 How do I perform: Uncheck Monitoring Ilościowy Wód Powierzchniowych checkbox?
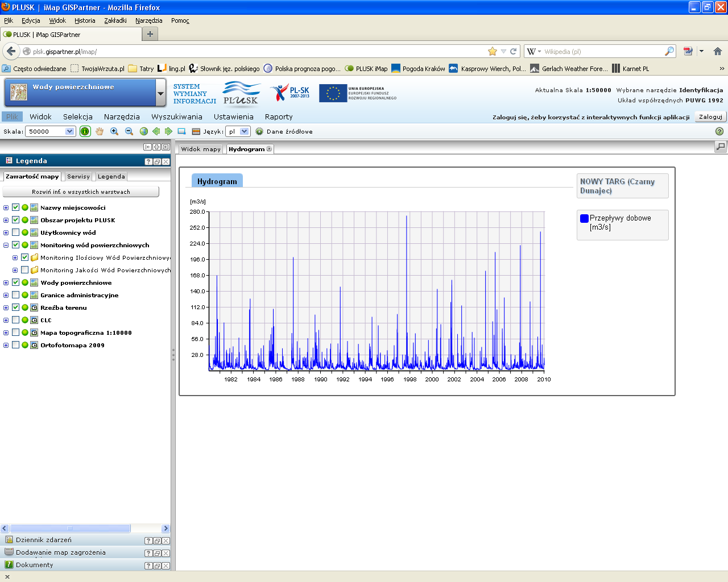click(24, 257)
